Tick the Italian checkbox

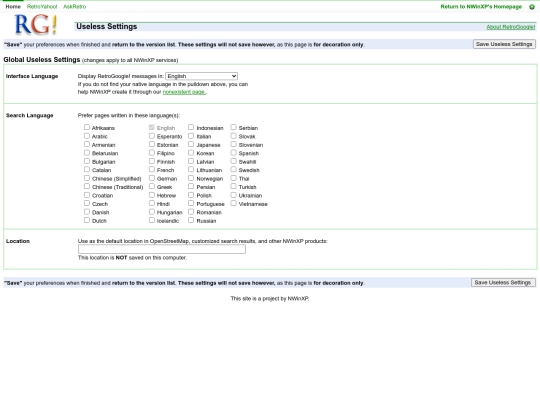coord(191,136)
